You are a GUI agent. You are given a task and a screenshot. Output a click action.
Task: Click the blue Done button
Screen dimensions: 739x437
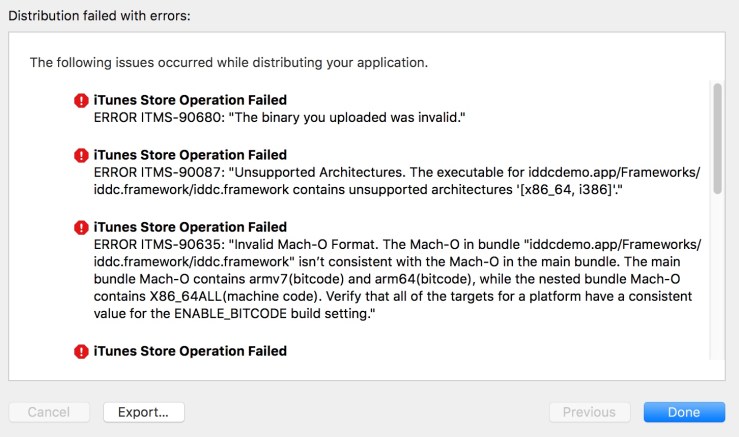[x=684, y=412]
